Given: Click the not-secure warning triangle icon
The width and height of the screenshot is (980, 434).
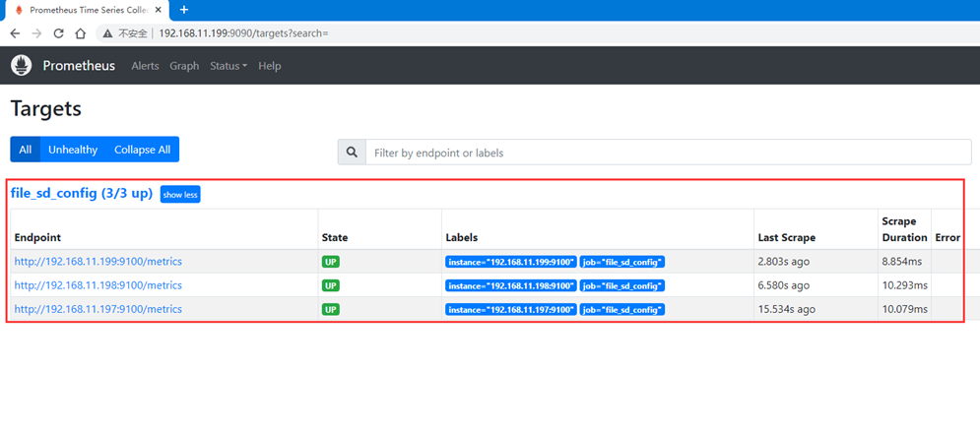Looking at the screenshot, I should click(x=107, y=33).
